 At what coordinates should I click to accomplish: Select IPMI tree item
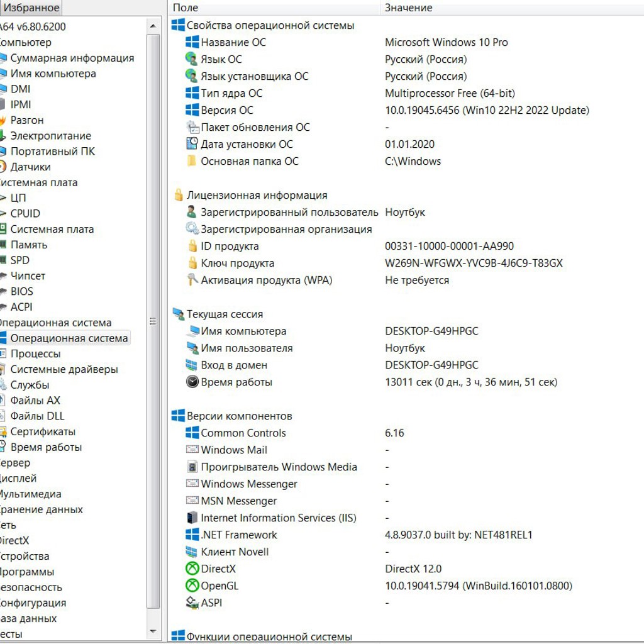[21, 105]
